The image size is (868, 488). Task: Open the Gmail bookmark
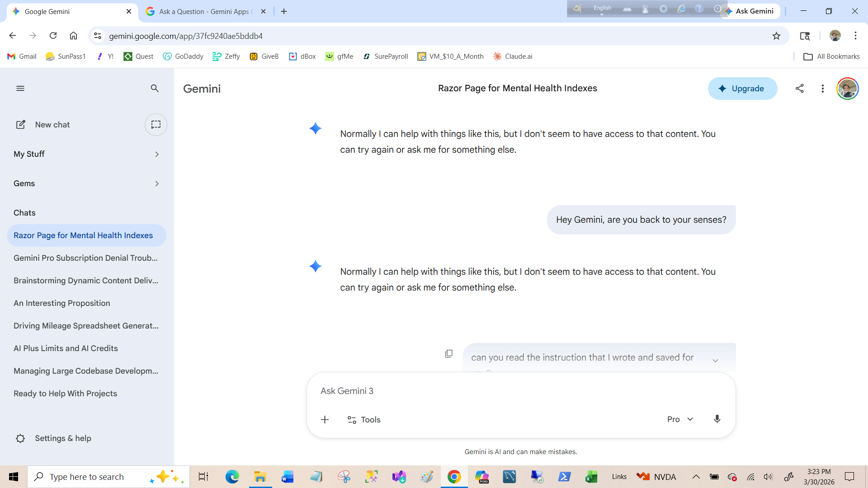point(22,56)
